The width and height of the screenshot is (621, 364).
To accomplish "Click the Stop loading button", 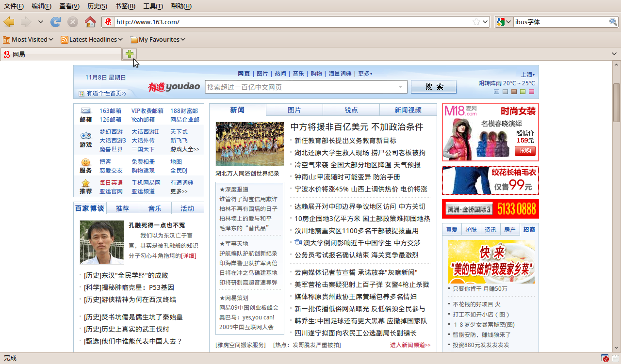I will pyautogui.click(x=73, y=22).
